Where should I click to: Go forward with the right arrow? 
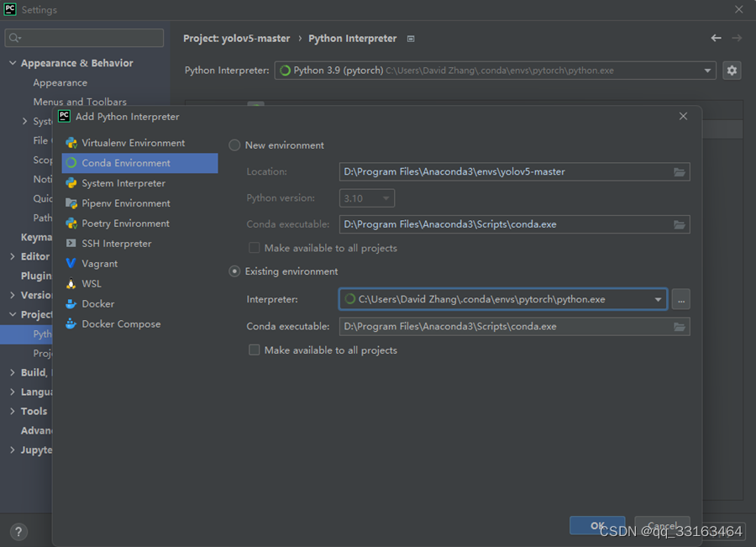(x=737, y=38)
